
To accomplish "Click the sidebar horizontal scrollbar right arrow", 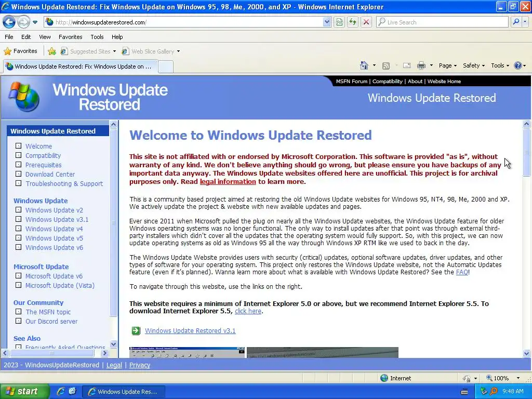I will (x=104, y=353).
